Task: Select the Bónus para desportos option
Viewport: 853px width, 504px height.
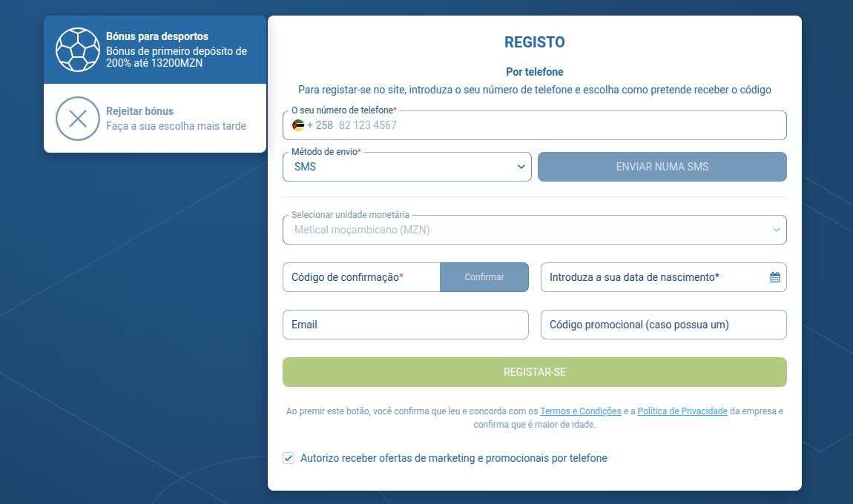Action: click(x=155, y=50)
